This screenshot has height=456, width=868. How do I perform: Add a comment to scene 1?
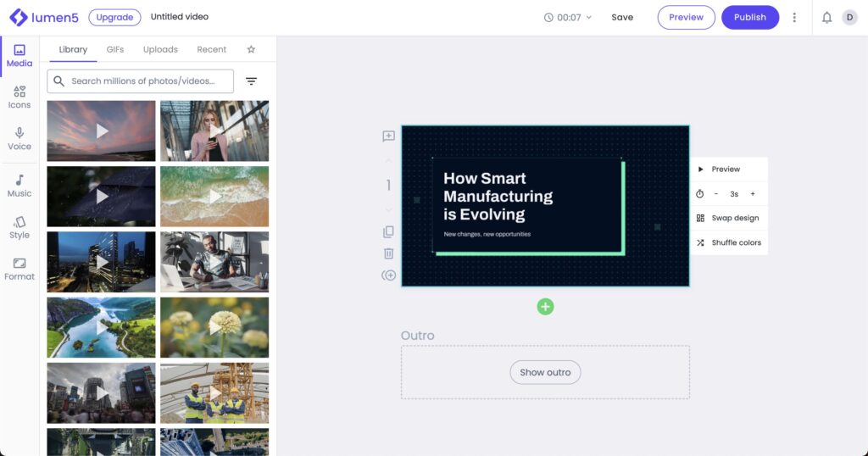point(388,136)
